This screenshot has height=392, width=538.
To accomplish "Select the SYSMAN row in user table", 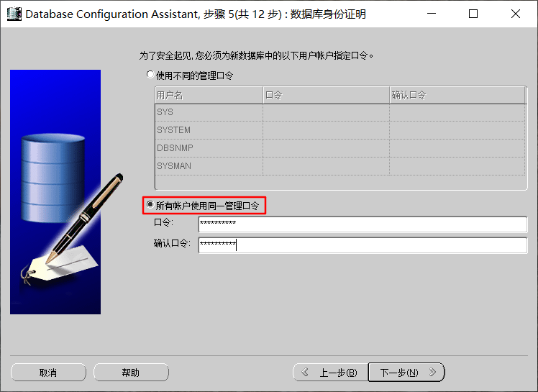I will point(340,166).
